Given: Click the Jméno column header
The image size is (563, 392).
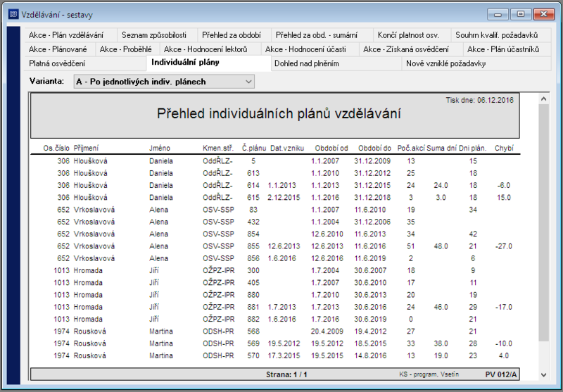Looking at the screenshot, I should click(x=160, y=148).
